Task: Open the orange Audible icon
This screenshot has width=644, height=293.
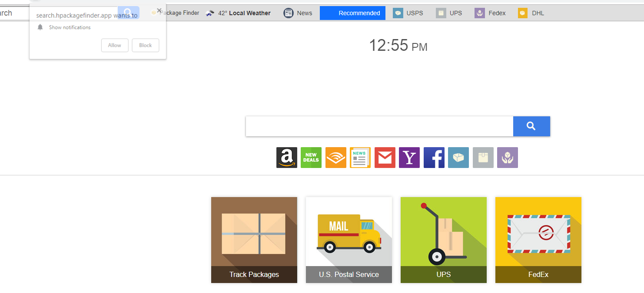Action: tap(336, 158)
